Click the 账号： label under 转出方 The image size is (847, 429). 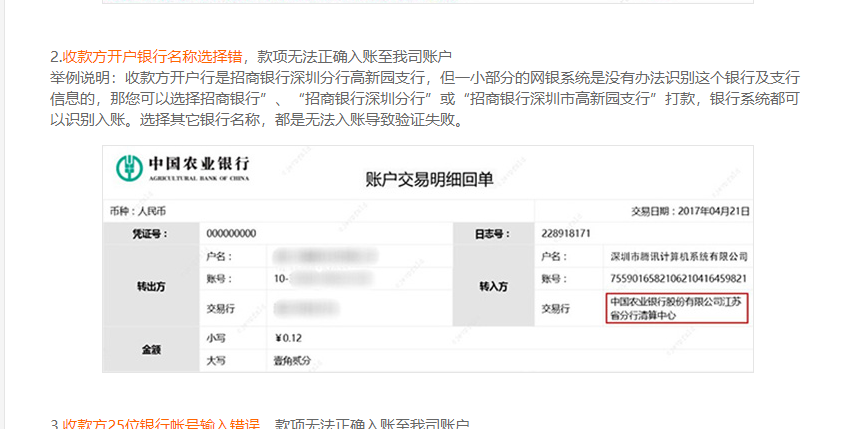point(219,279)
